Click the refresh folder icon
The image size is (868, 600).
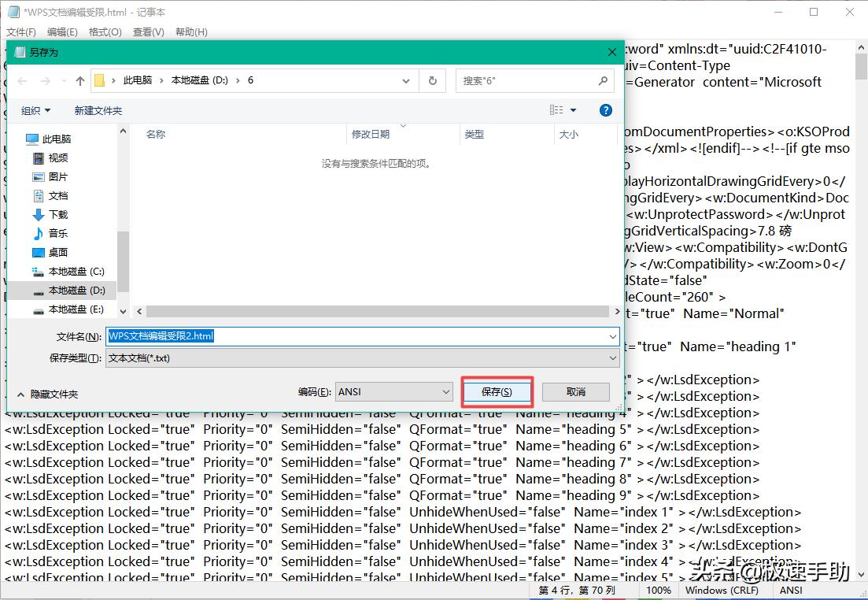point(432,80)
